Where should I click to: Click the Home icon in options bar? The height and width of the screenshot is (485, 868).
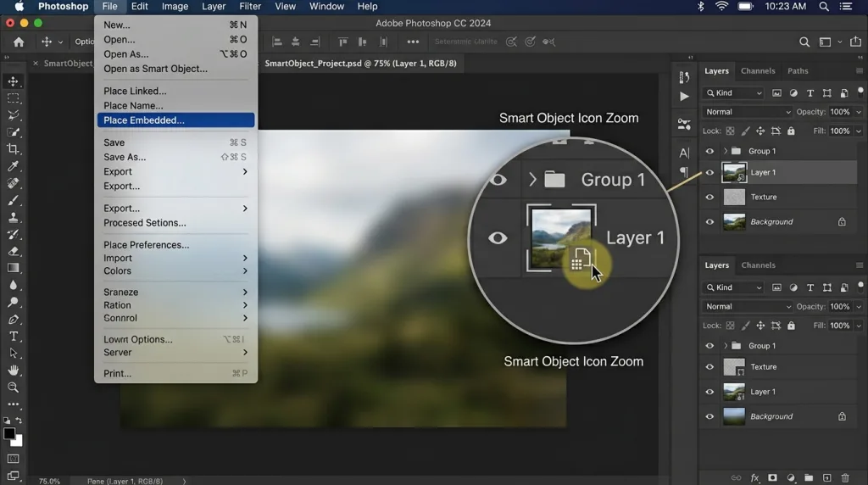19,42
